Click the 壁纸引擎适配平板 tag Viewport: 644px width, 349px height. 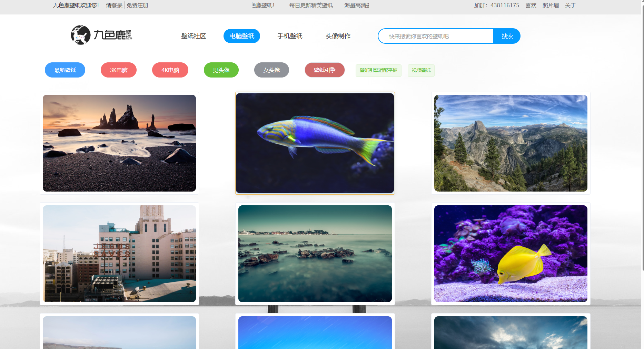coord(378,71)
